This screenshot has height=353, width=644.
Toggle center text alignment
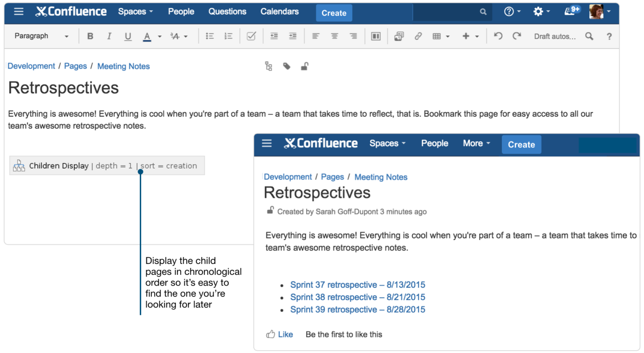(x=334, y=36)
